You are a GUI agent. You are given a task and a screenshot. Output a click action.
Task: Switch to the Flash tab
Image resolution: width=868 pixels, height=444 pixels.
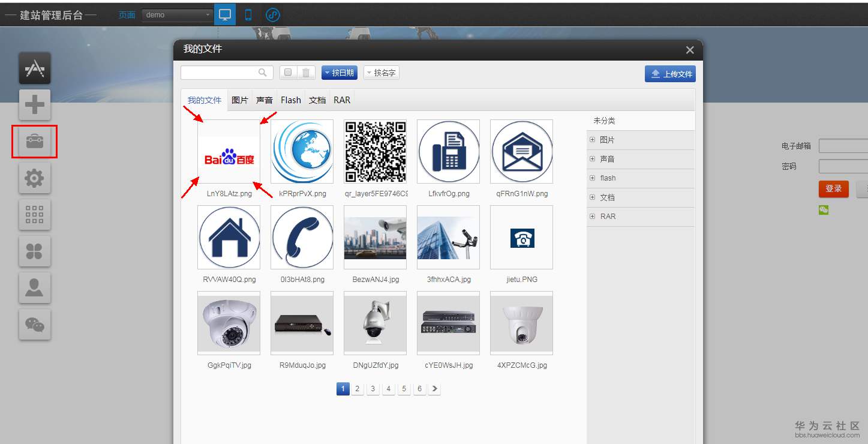pyautogui.click(x=291, y=100)
